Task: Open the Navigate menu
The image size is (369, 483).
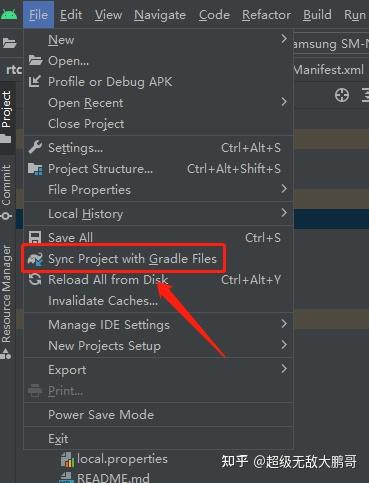Action: tap(160, 15)
